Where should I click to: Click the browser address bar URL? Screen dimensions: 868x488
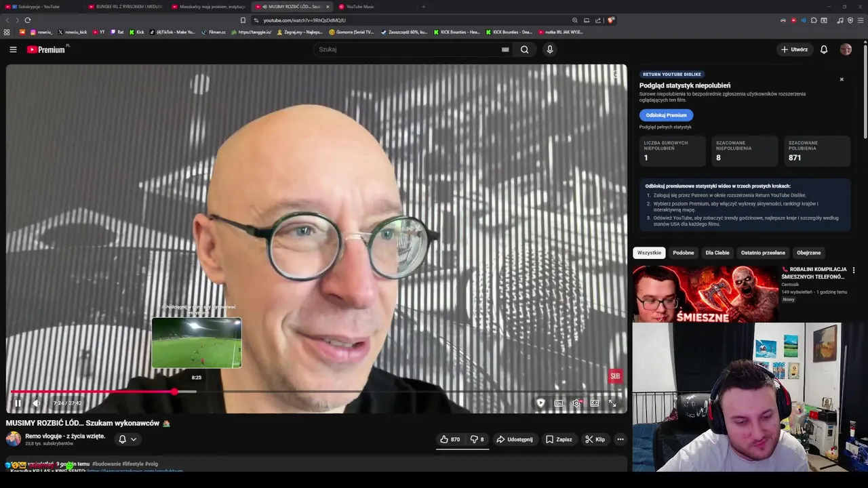[304, 20]
